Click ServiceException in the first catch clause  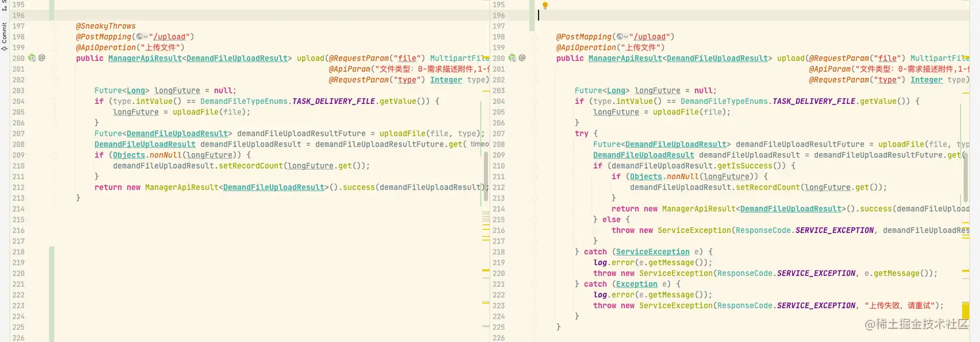[653, 252]
